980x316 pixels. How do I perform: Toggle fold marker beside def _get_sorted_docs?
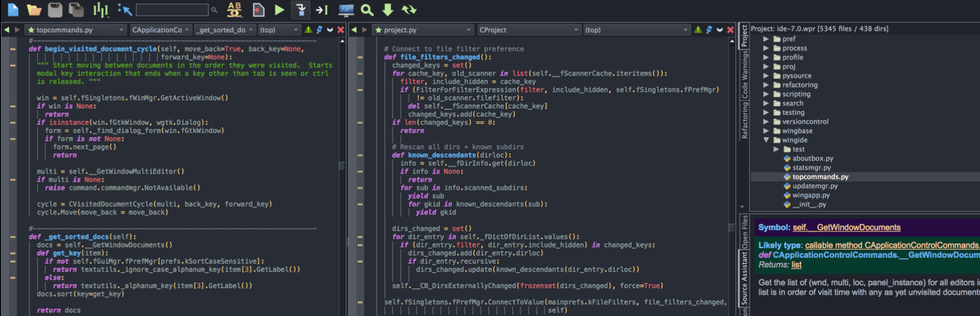[x=13, y=237]
